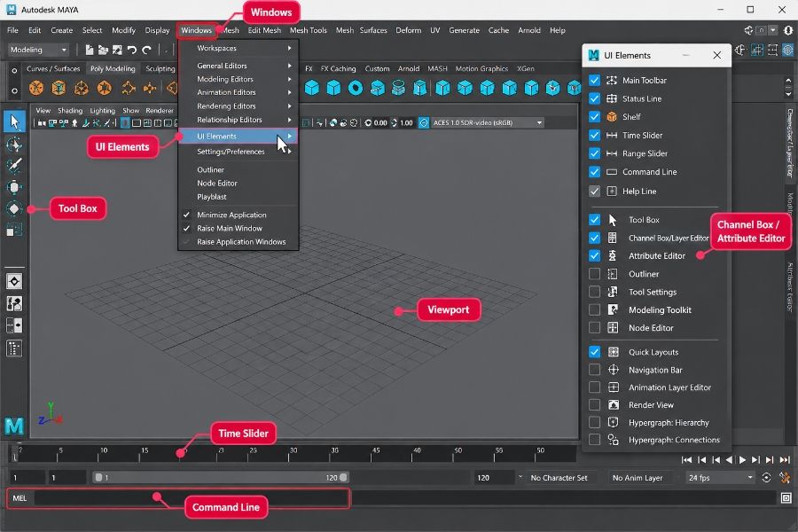
Task: Switch to single perspective view layout
Action: coord(14,282)
